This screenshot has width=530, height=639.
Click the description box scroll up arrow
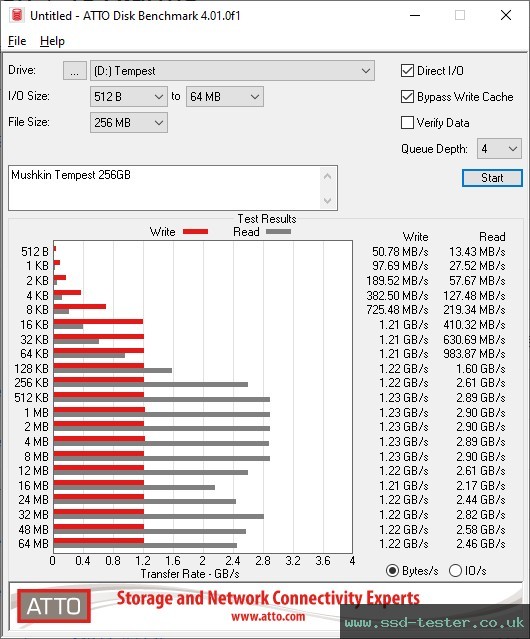(x=328, y=176)
